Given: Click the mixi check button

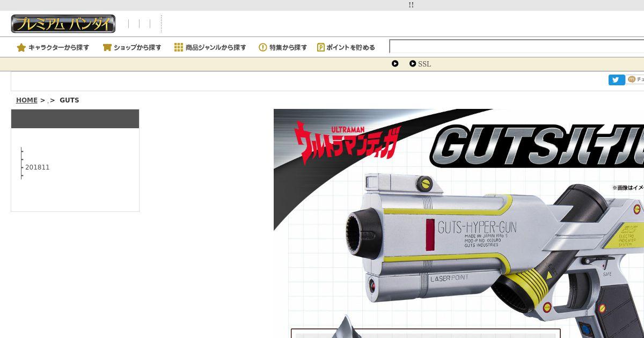Looking at the screenshot, I should (x=636, y=79).
